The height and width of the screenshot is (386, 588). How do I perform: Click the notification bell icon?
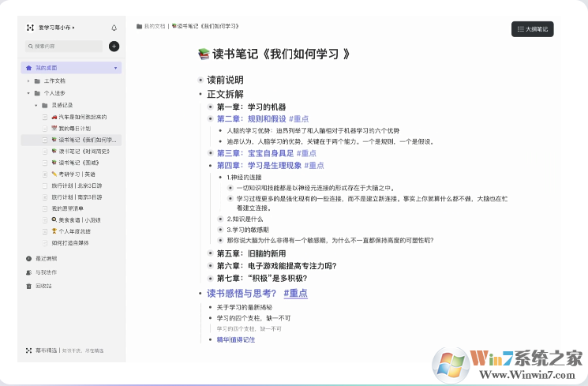[x=114, y=28]
